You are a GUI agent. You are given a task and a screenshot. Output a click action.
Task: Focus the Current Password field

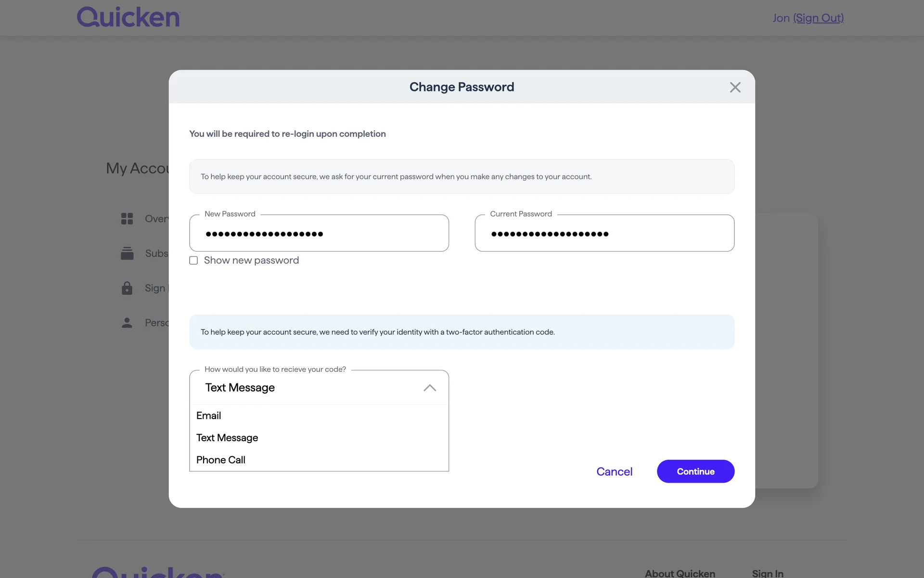[604, 234]
